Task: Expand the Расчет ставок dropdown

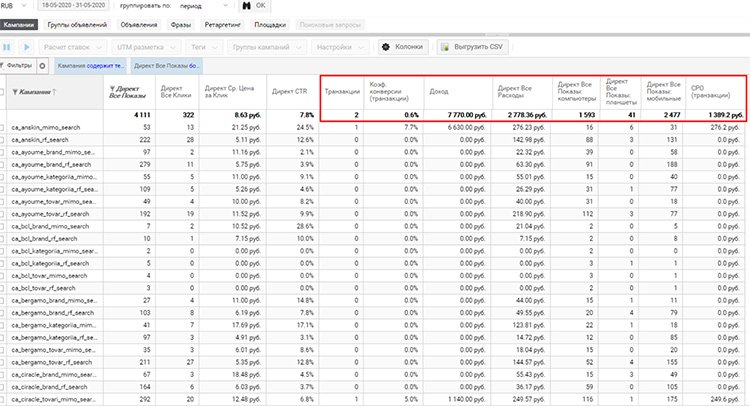Action: 72,47
